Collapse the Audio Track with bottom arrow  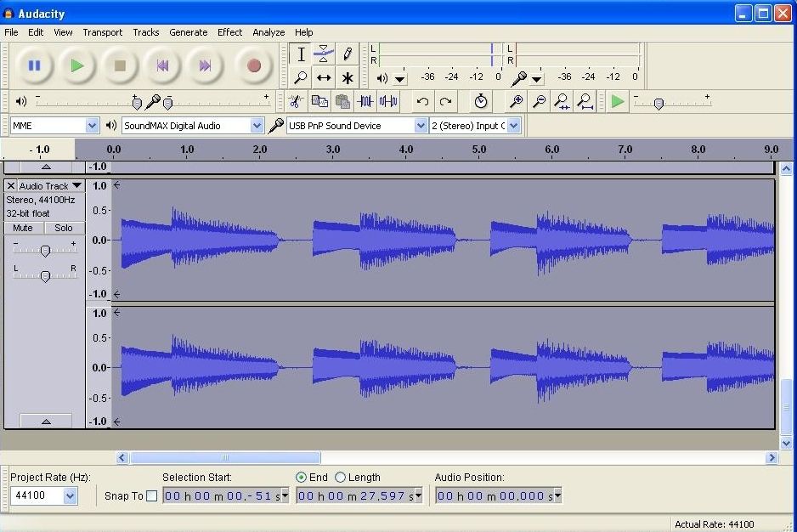click(46, 422)
